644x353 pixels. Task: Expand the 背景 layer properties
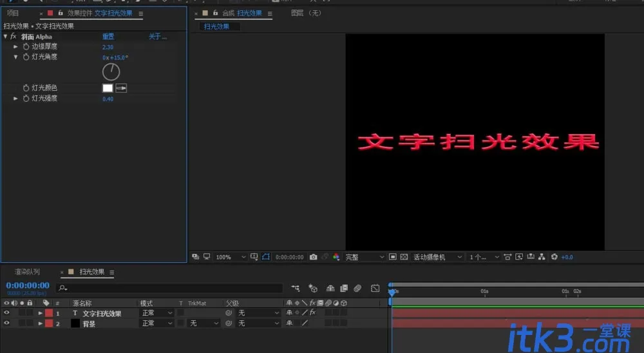click(40, 323)
